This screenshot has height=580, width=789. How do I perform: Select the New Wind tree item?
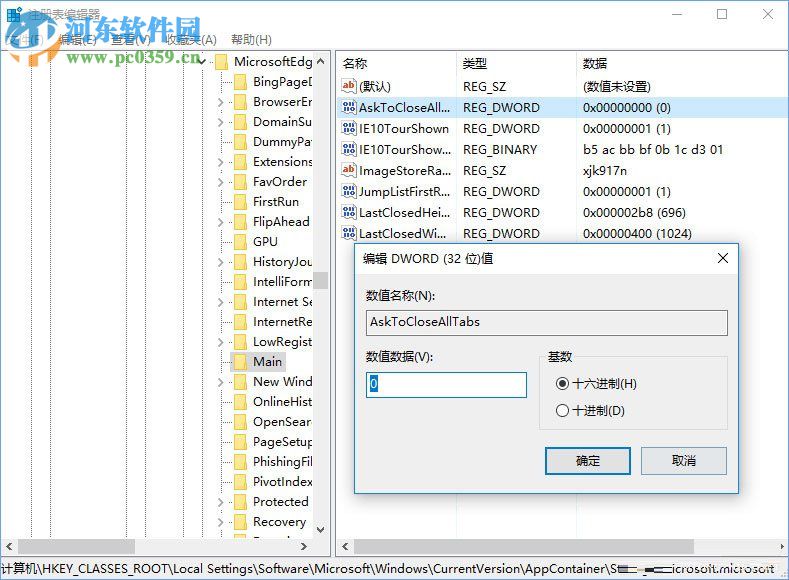tap(282, 382)
